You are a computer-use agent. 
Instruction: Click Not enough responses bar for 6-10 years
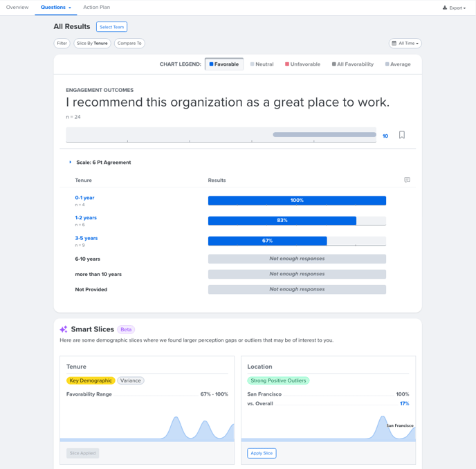pos(297,259)
